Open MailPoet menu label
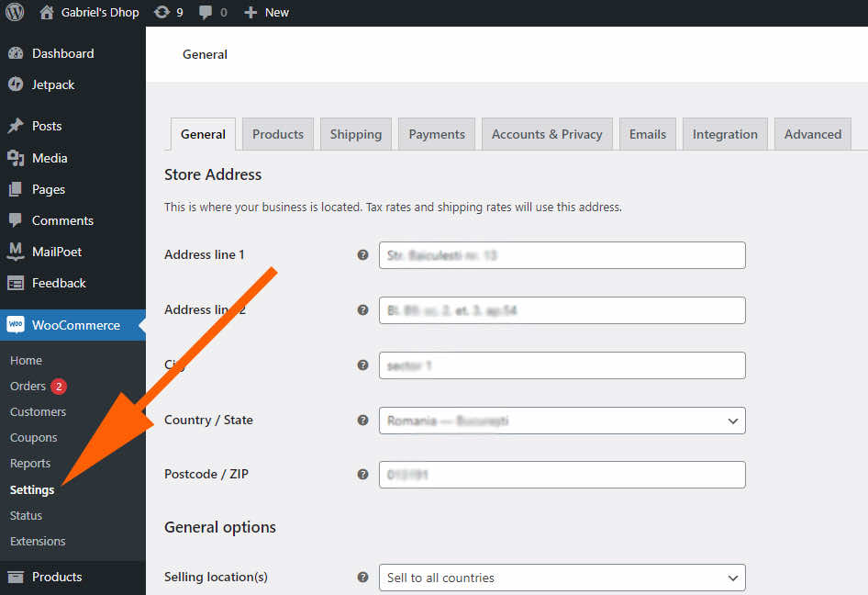This screenshot has width=868, height=595. point(57,252)
